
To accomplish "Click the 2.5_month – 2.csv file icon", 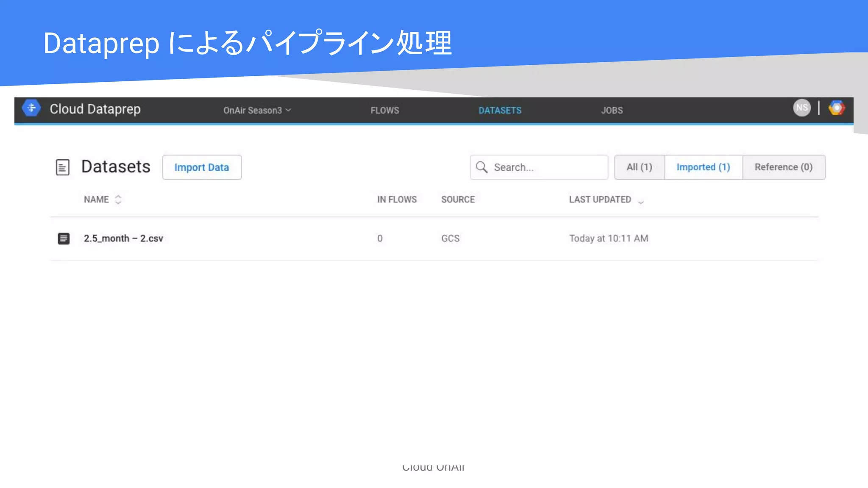I will [64, 238].
